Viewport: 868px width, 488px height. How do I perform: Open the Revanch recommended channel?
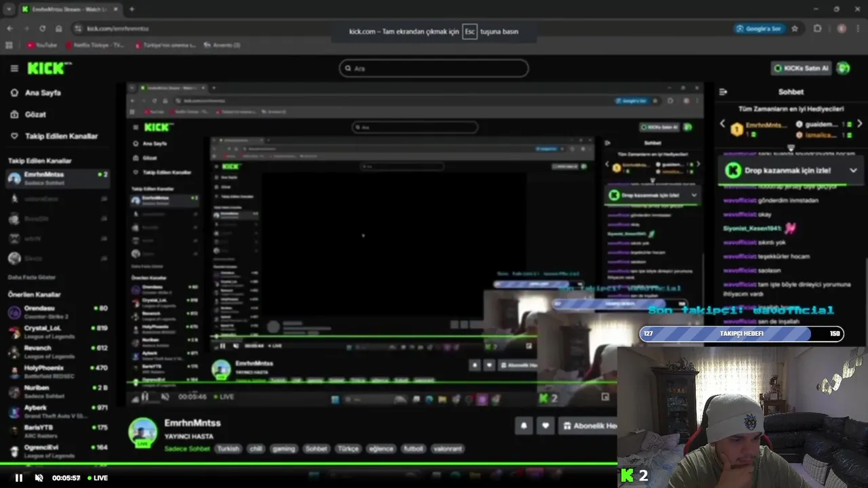pyautogui.click(x=57, y=352)
